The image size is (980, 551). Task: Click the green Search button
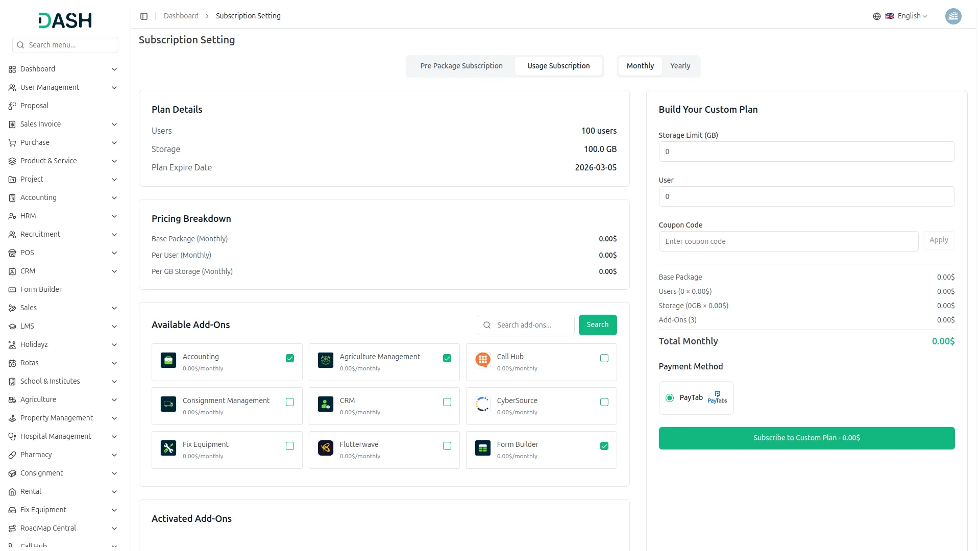tap(598, 325)
